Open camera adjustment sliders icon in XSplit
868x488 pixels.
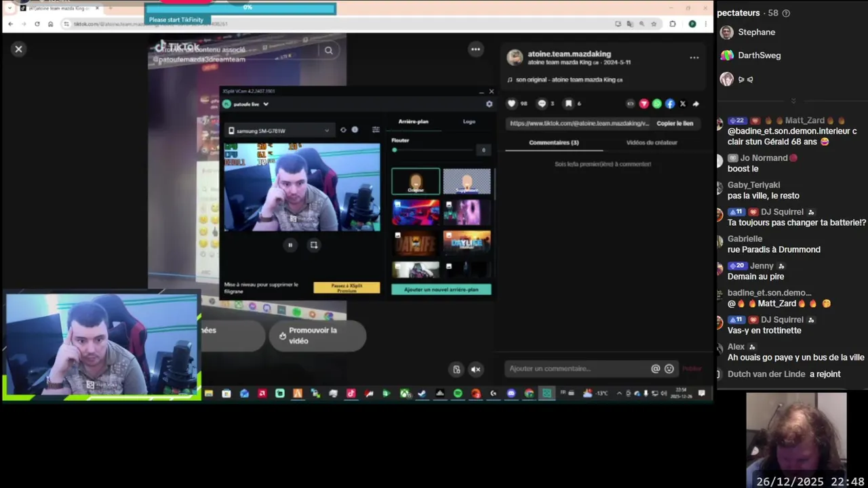[376, 130]
